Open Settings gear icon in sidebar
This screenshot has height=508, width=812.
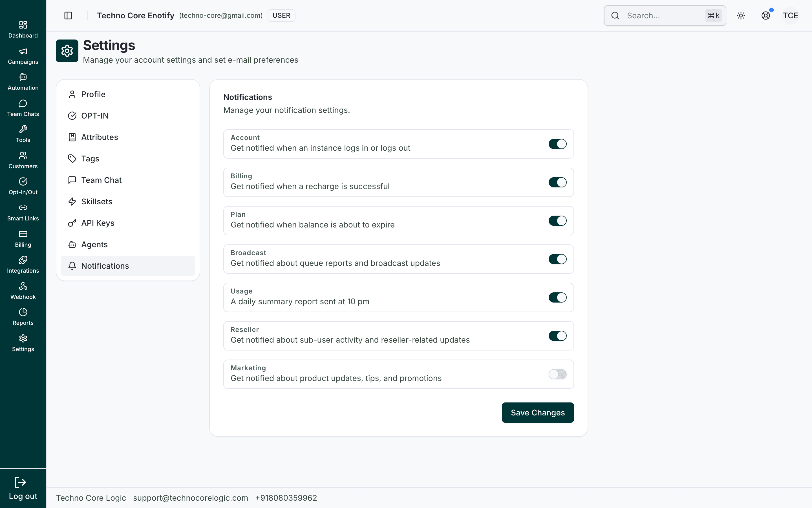coord(23,338)
